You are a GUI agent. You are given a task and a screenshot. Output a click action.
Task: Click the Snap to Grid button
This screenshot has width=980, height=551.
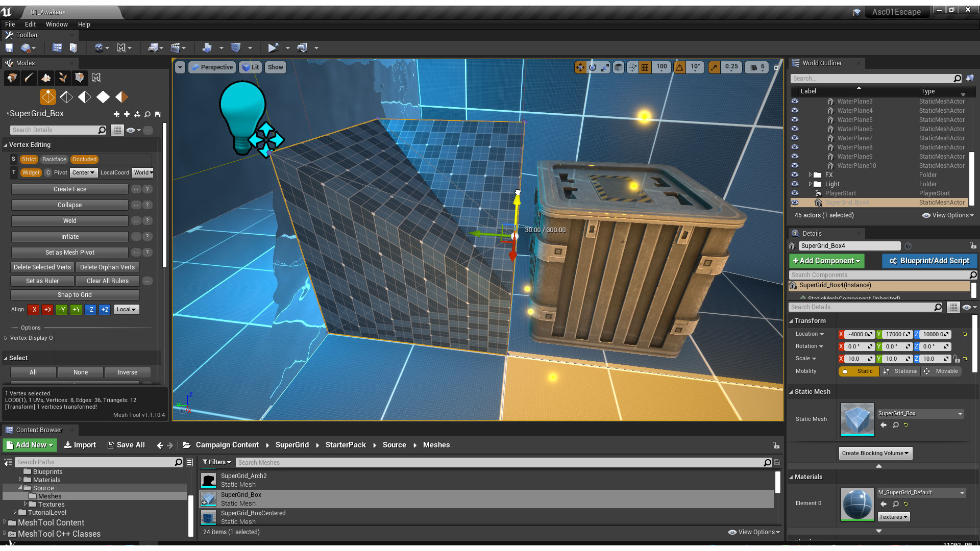point(75,295)
